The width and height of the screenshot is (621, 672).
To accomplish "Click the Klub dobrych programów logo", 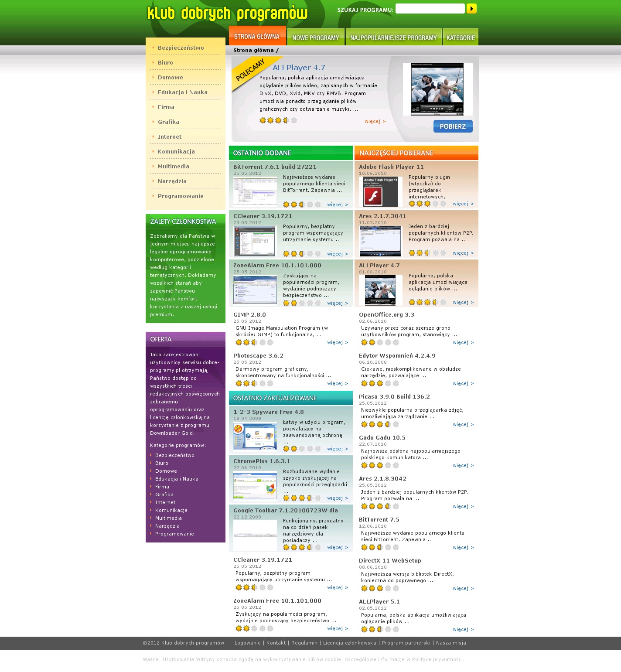I will (x=227, y=13).
